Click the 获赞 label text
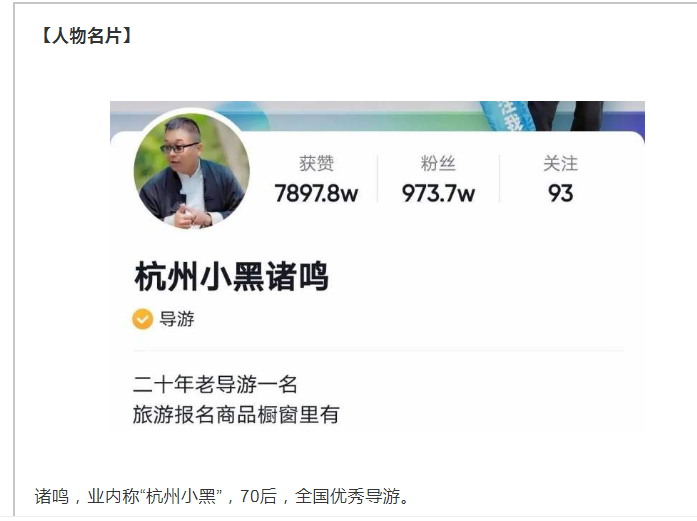 point(316,163)
